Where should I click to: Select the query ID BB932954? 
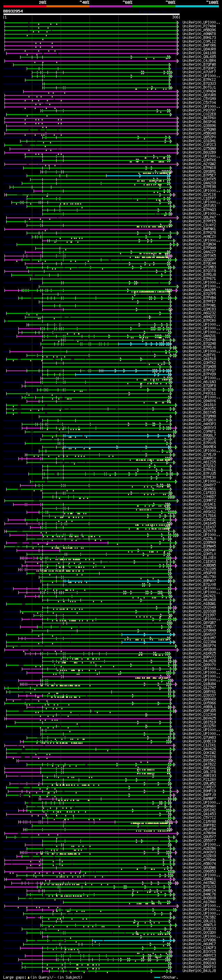click(13, 11)
